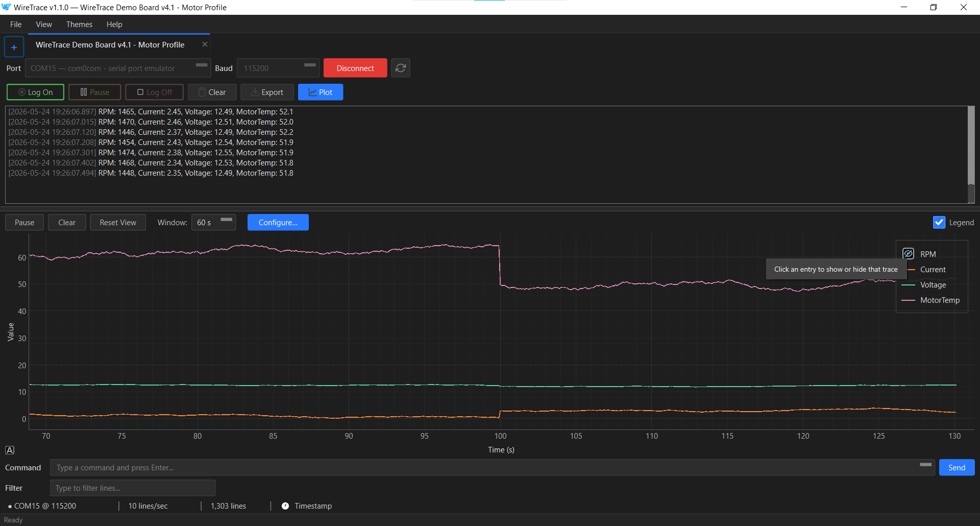
Task: Toggle the MotorTemp trace in legend
Action: [x=931, y=300]
